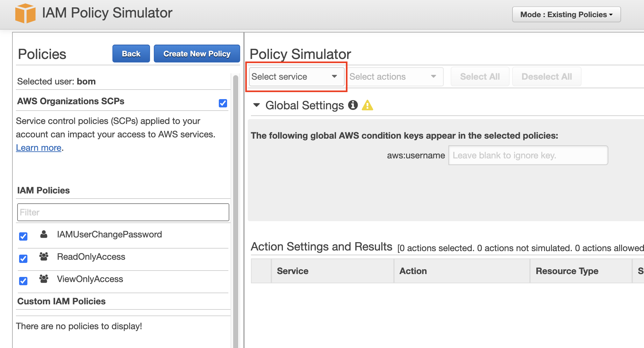Click the group icon beside ViewOnlyAccess
This screenshot has width=644, height=348.
click(44, 279)
